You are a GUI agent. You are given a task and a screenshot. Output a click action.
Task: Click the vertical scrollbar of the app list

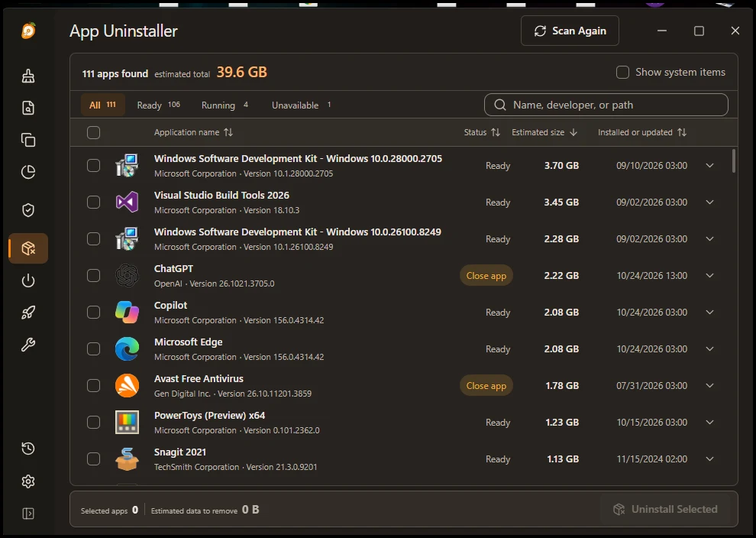(x=734, y=160)
